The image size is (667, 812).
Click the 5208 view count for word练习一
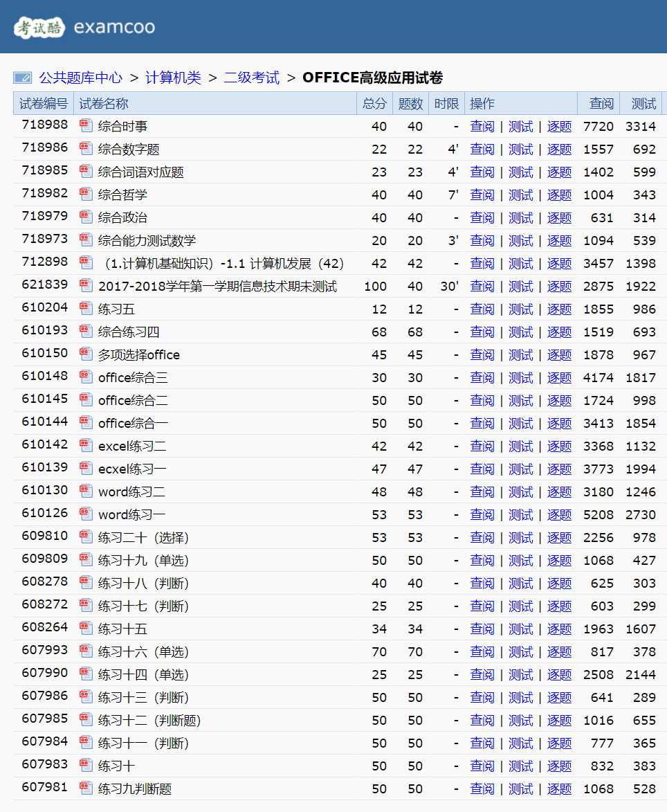599,515
